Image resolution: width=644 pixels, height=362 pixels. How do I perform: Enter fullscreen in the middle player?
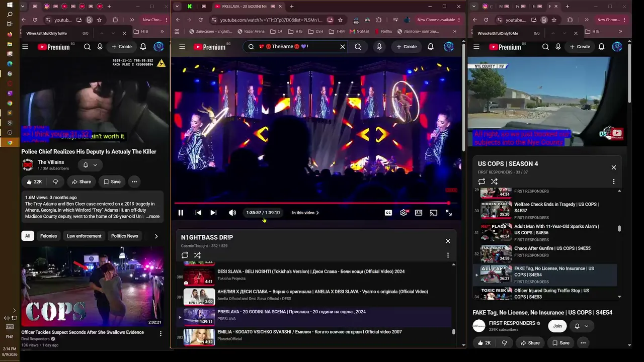tap(449, 213)
